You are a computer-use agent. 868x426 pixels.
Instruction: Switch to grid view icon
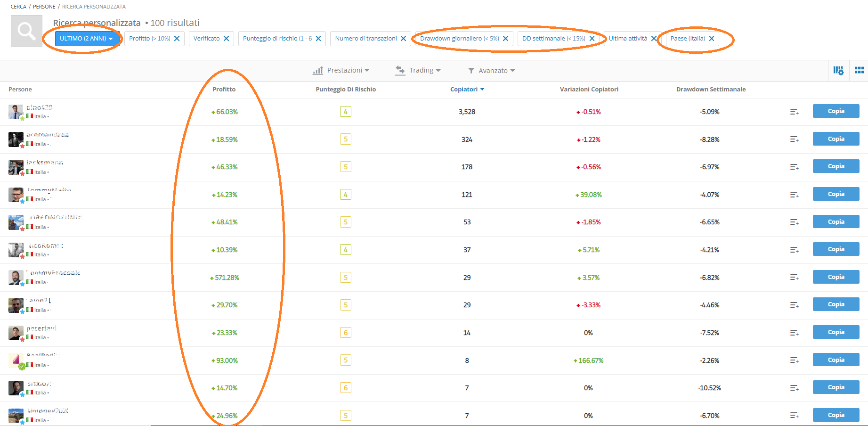coord(860,70)
